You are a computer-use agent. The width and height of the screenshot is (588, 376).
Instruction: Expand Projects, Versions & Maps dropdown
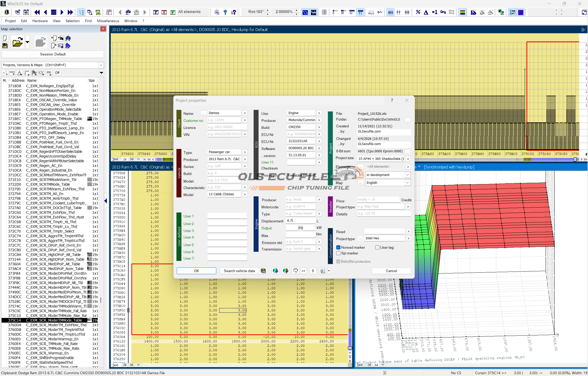click(101, 65)
